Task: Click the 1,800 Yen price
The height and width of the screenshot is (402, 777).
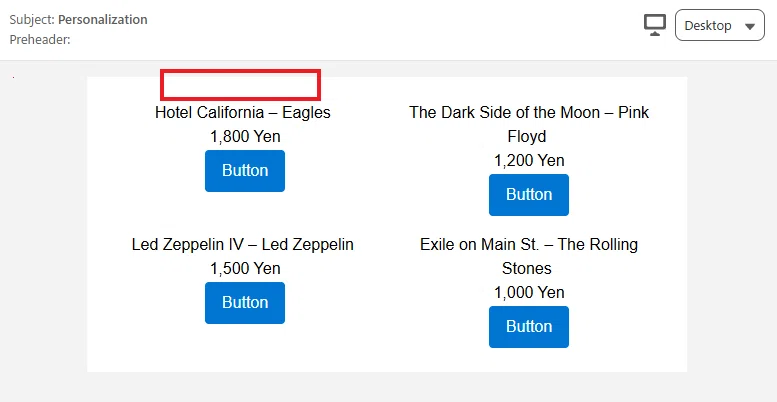Action: 245,136
